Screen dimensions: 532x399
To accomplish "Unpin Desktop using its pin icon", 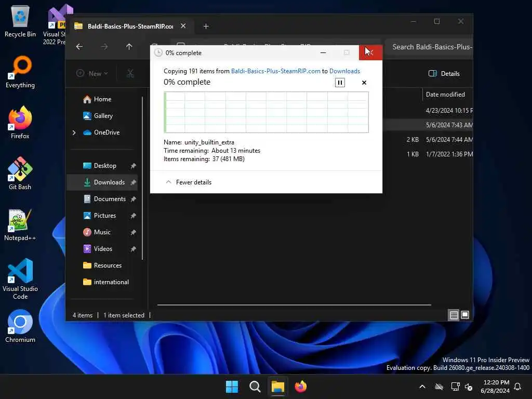I will click(x=133, y=166).
